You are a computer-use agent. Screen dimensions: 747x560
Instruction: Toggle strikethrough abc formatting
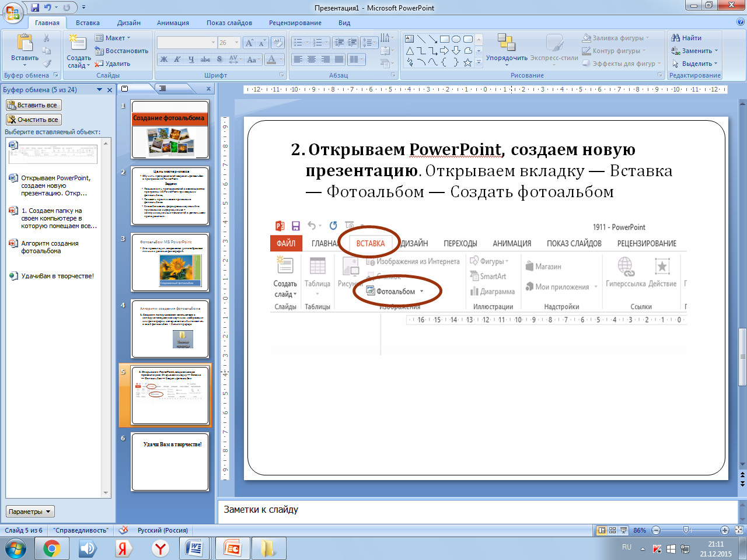205,59
